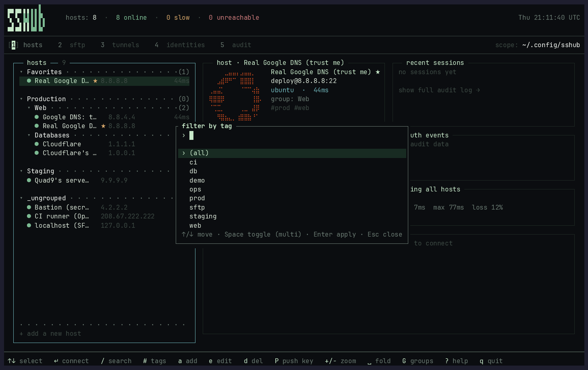Click the status dot of Real Google D… under Favorites

point(29,81)
